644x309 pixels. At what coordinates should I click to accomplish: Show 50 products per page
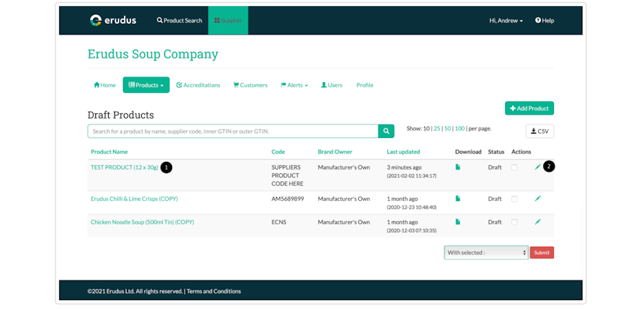[x=447, y=128]
